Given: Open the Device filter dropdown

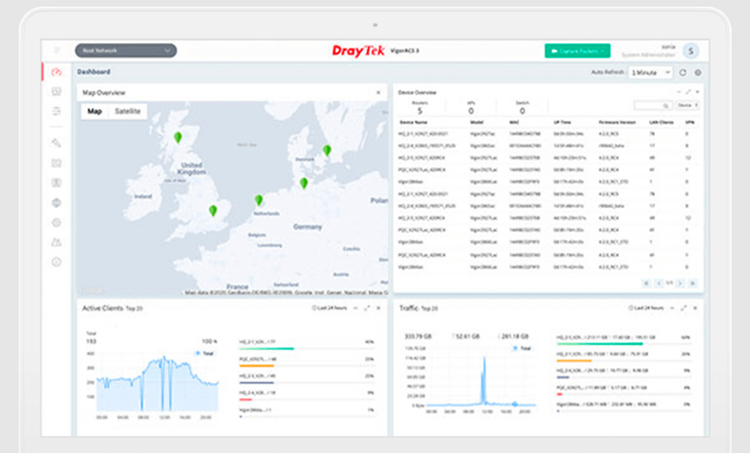Looking at the screenshot, I should coord(688,105).
